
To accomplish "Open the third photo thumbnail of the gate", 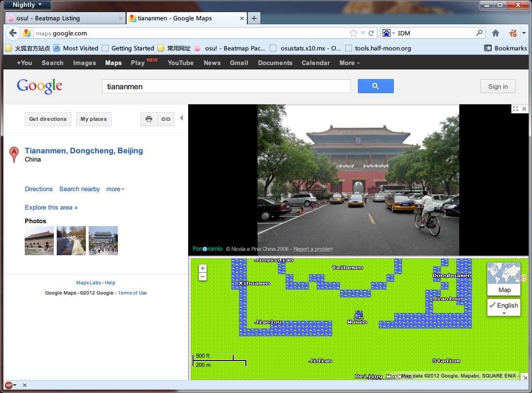I will (x=103, y=241).
